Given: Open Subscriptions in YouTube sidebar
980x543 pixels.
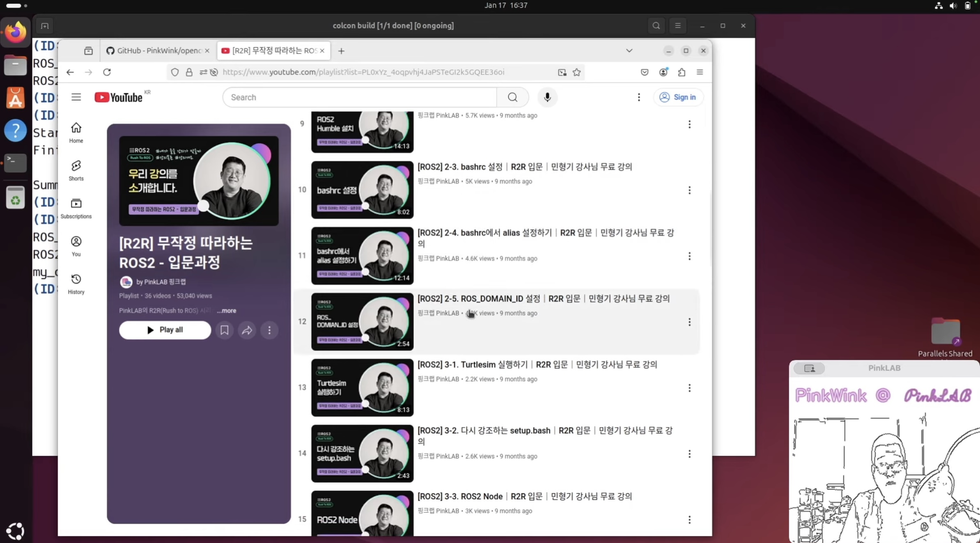Looking at the screenshot, I should 76,208.
